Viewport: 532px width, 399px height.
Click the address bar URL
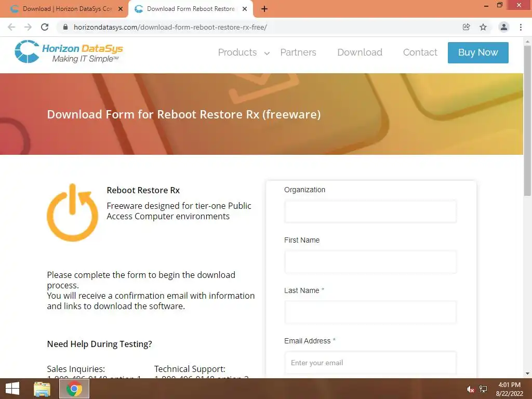(170, 27)
